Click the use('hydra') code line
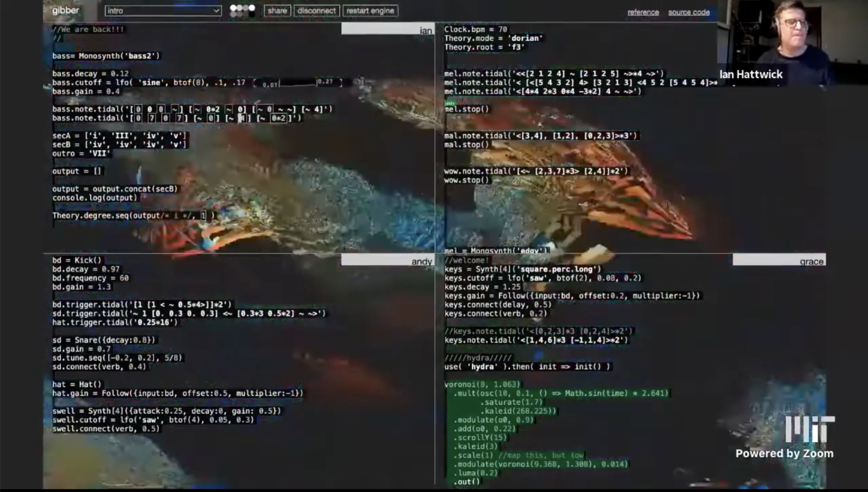The height and width of the screenshot is (492, 868). [x=527, y=367]
